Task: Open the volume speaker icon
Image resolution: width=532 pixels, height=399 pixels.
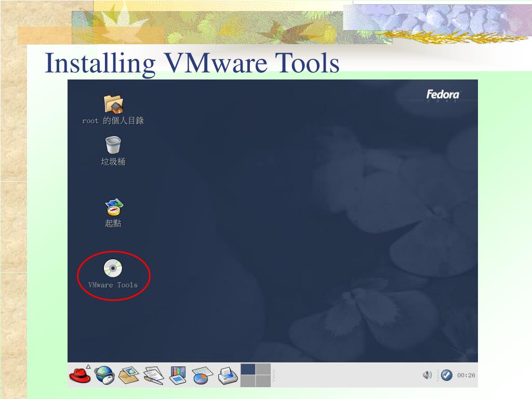Action: click(x=427, y=375)
